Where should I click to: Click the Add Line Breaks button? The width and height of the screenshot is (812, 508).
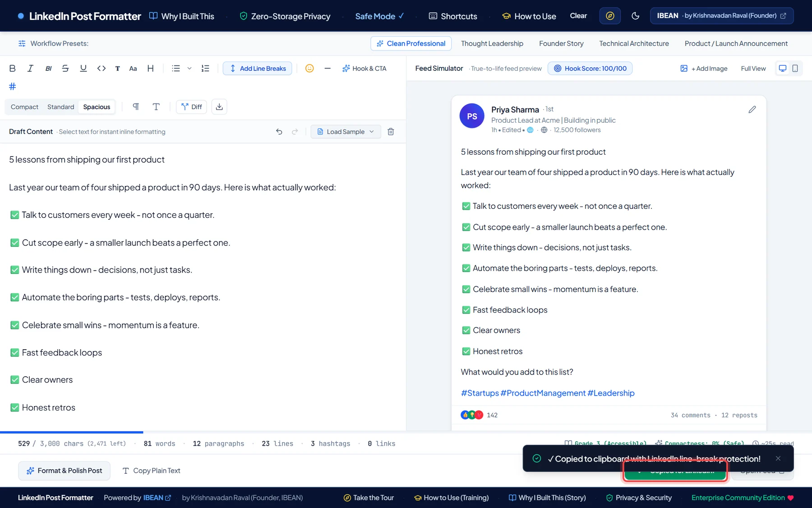coord(258,69)
